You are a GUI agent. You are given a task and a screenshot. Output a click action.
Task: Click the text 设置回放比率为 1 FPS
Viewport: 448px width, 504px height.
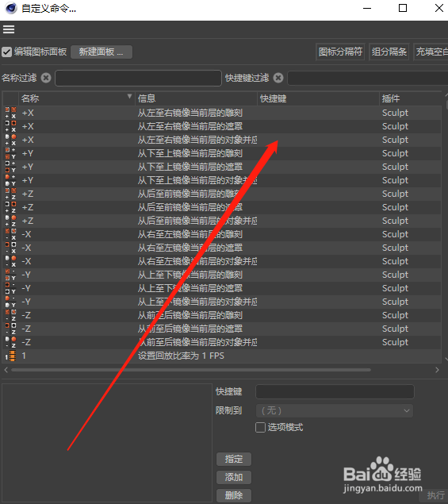point(181,356)
